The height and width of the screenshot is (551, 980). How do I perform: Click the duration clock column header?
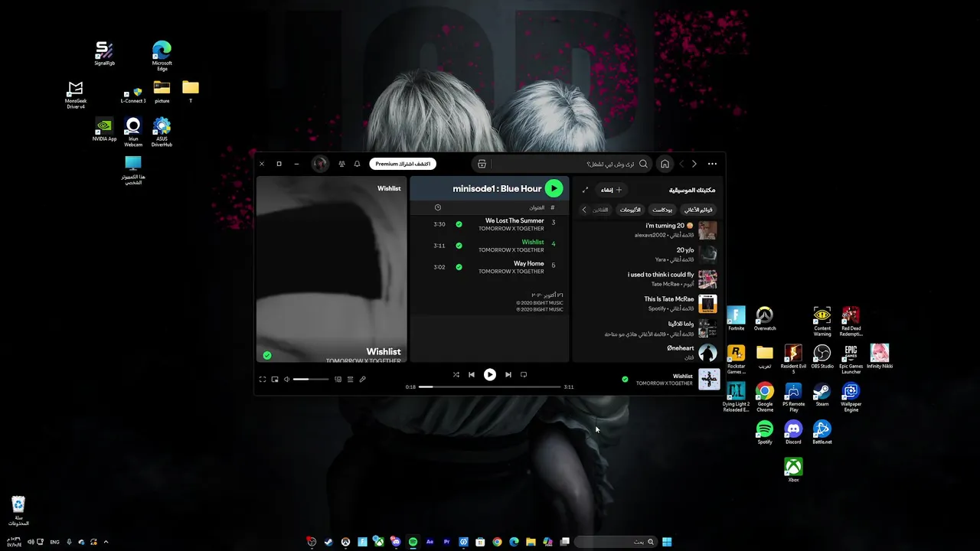click(438, 207)
